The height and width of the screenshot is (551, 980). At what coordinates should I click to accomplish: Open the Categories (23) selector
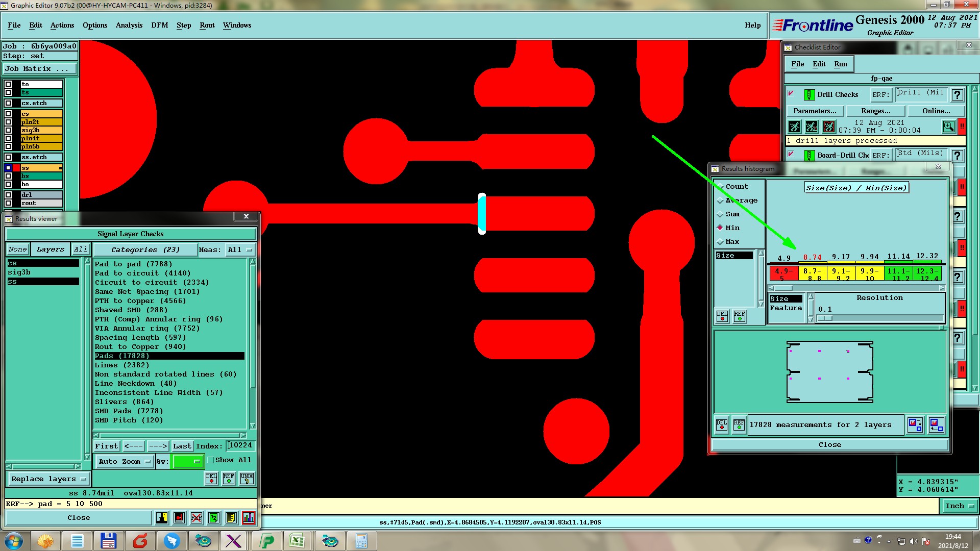tap(145, 250)
